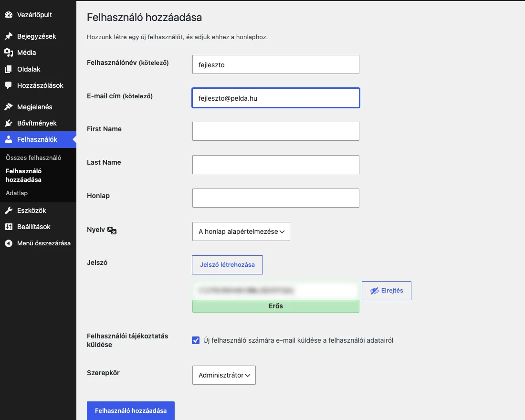Hide the password with Elrejtés
The image size is (525, 420).
(387, 291)
